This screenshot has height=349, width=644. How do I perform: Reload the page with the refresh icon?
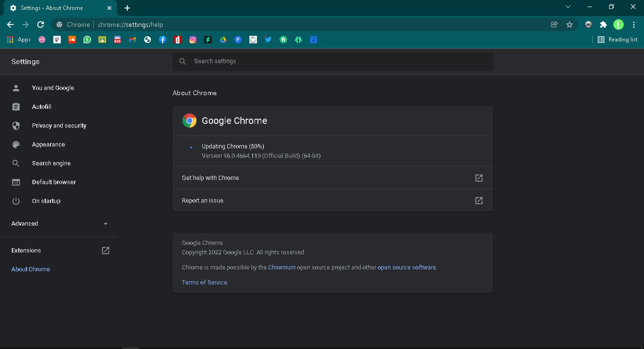click(x=41, y=24)
